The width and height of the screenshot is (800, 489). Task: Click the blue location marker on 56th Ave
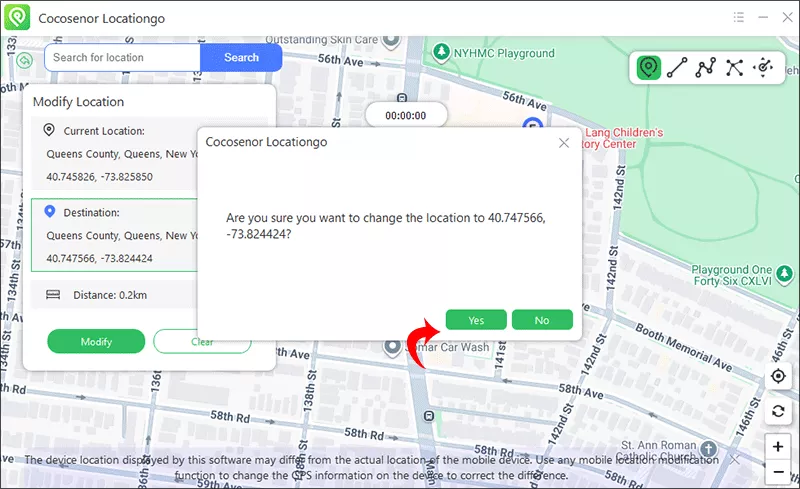tap(532, 123)
